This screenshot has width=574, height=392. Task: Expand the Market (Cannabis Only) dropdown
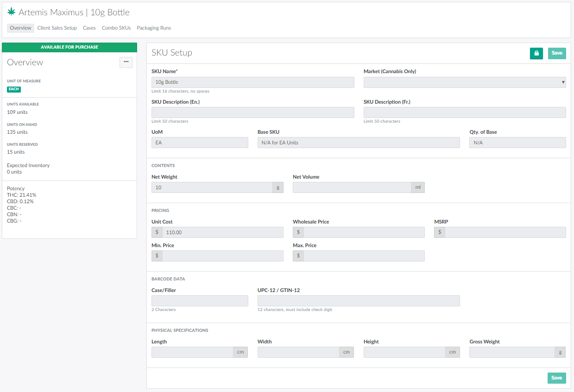pyautogui.click(x=464, y=82)
